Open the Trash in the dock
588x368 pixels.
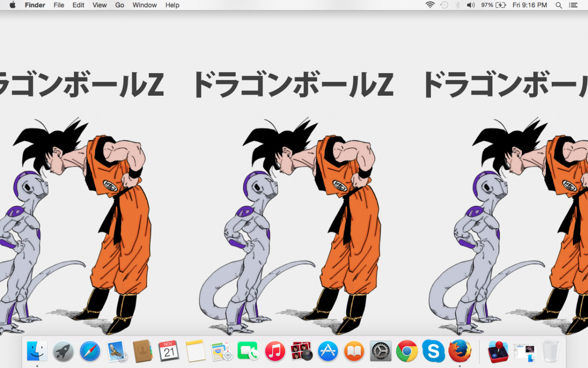click(x=551, y=351)
